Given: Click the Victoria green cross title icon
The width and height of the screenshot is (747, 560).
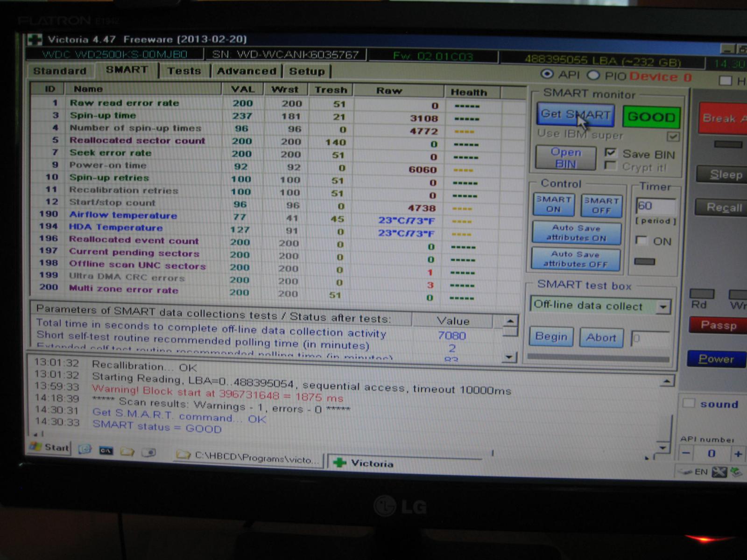Looking at the screenshot, I should pos(35,40).
